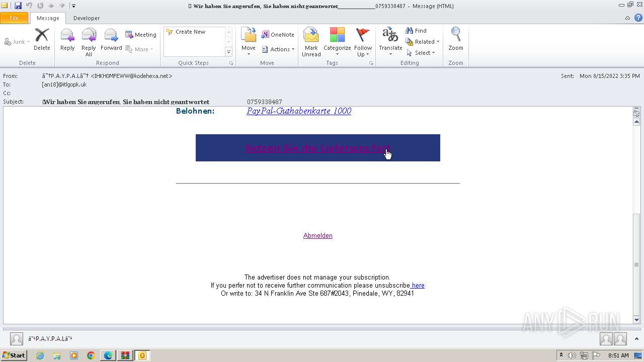This screenshot has width=644, height=362.
Task: Switch to the Message tab
Action: tap(48, 18)
